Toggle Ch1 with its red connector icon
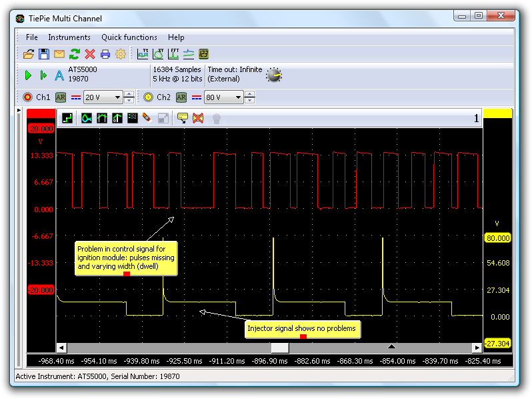Image resolution: width=532 pixels, height=399 pixels. click(27, 97)
